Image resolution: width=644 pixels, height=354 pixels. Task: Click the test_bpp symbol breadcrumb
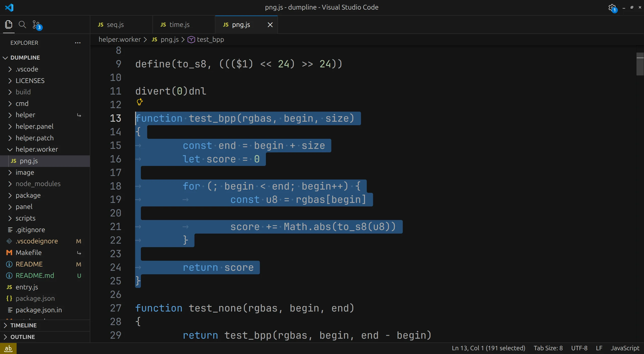pos(210,39)
